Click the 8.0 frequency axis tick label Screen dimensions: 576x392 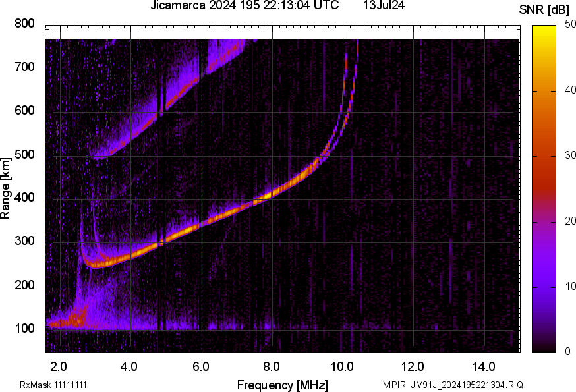271,366
